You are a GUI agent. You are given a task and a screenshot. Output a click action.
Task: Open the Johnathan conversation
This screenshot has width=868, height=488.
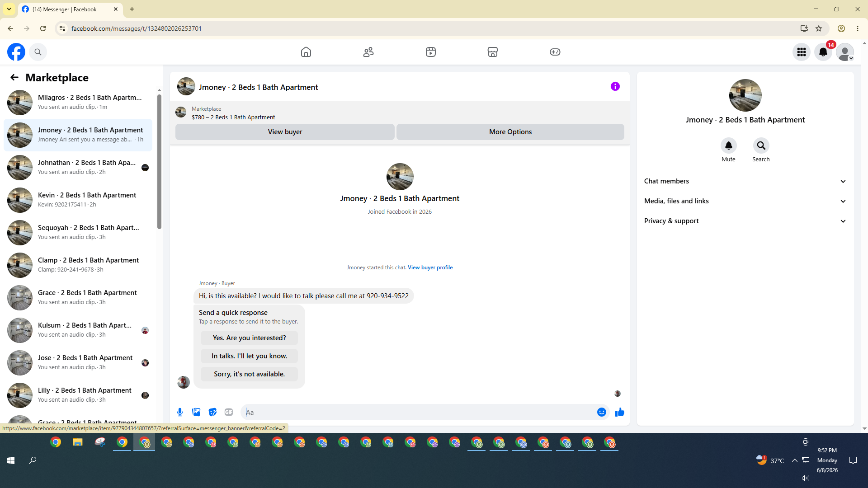[x=78, y=168]
